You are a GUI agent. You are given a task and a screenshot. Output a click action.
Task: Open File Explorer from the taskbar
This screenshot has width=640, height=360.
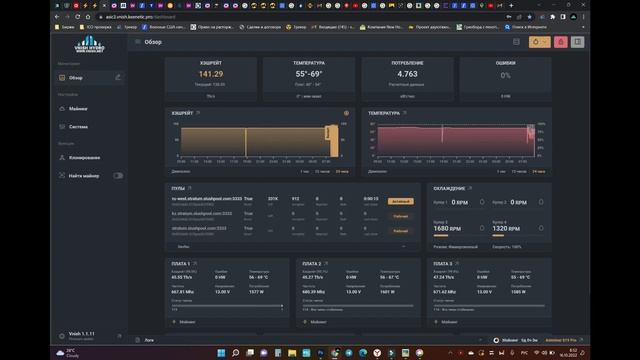[292, 353]
